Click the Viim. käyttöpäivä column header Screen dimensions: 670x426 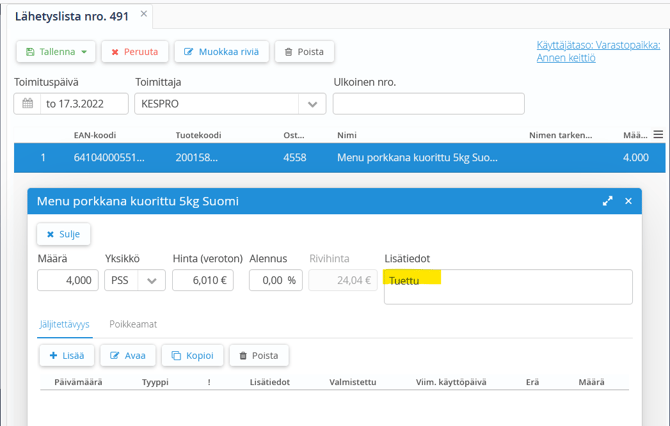tap(451, 382)
